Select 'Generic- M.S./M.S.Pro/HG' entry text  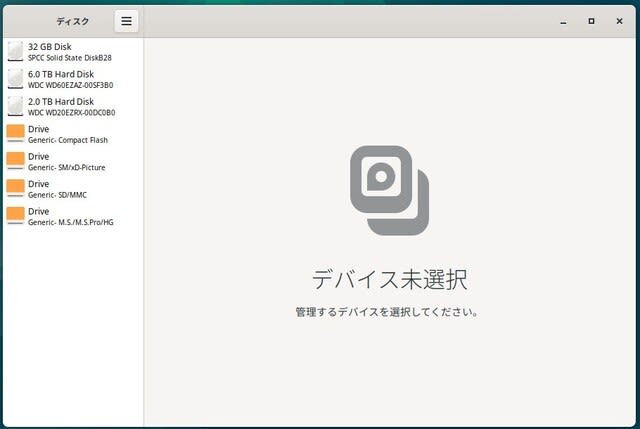coord(71,222)
